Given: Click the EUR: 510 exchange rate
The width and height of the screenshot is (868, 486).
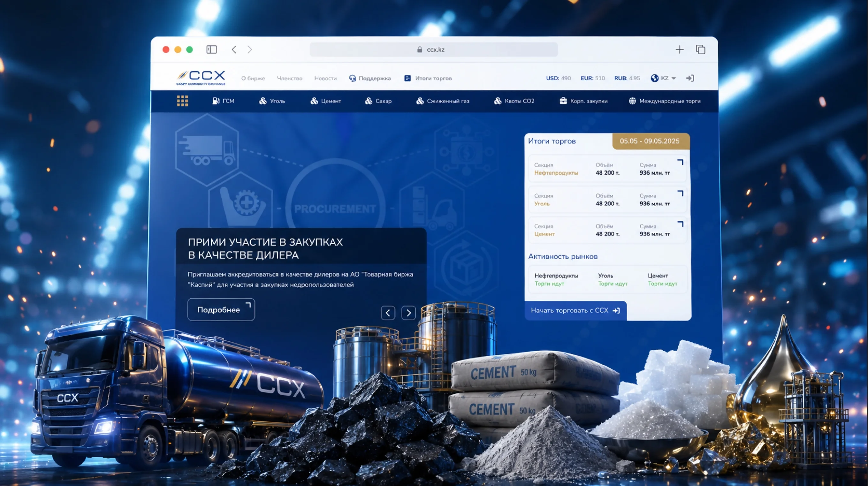Looking at the screenshot, I should tap(593, 78).
